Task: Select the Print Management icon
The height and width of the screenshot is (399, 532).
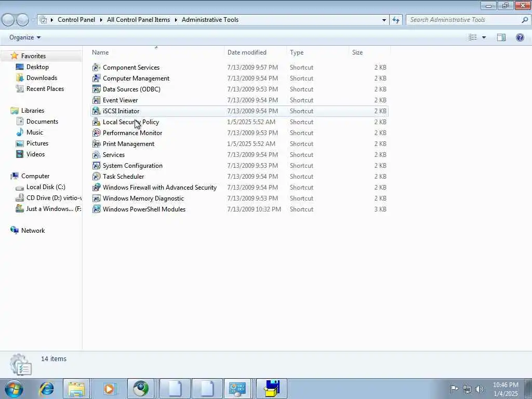Action: (x=96, y=143)
